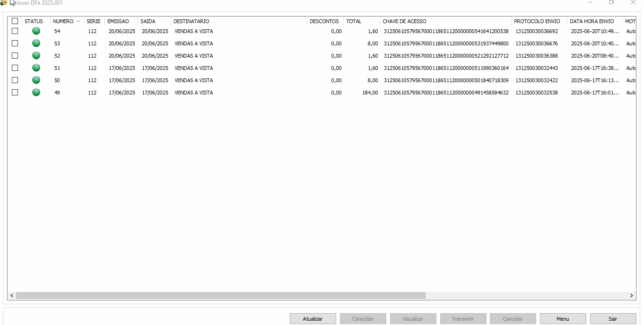Click the right arrow of horizontal scrollbar
Screen dimensions: 644x325
coord(631,296)
